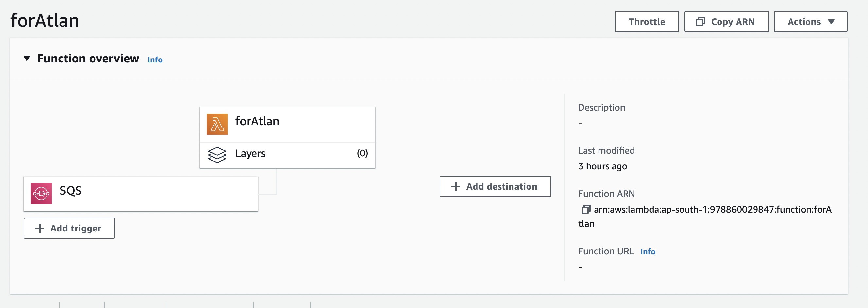Viewport: 868px width, 308px height.
Task: Click the Layers stack icon
Action: (217, 155)
